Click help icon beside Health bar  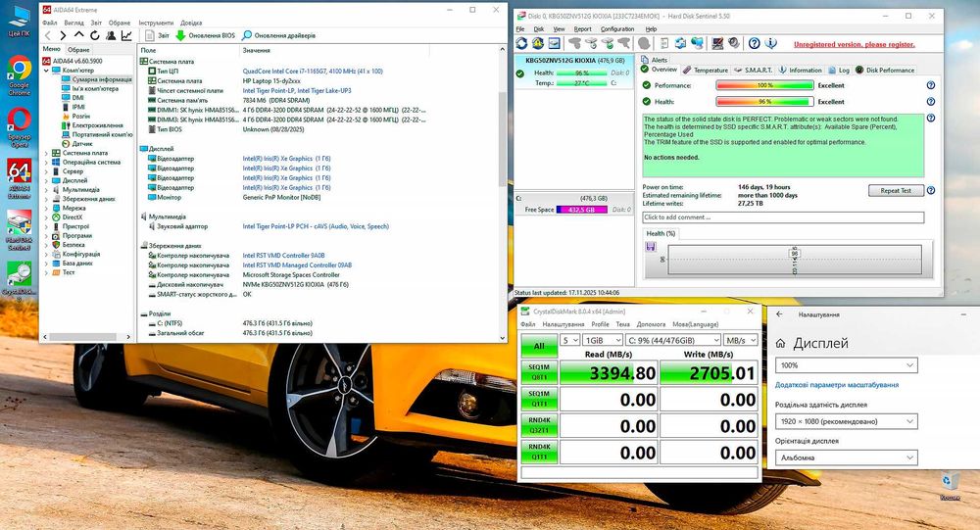tap(931, 101)
